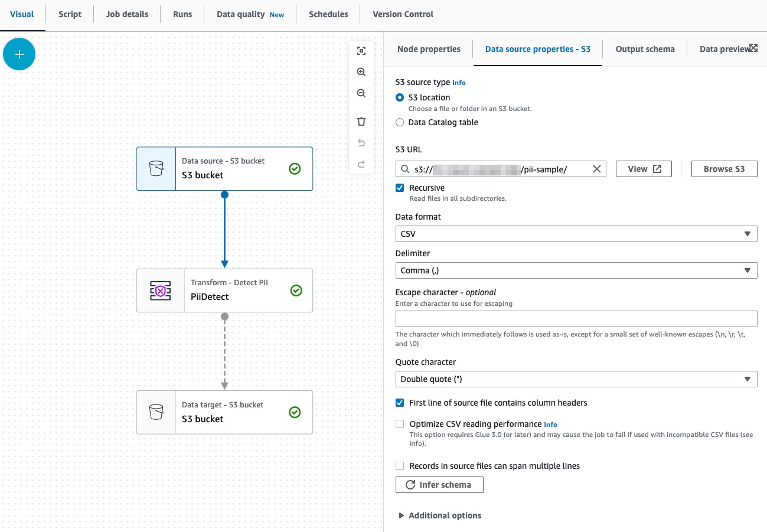The width and height of the screenshot is (767, 532).
Task: Add a new node with the plus button
Action: pyautogui.click(x=19, y=54)
